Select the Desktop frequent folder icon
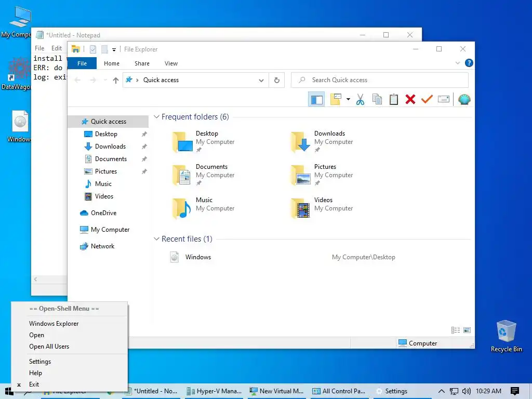The height and width of the screenshot is (399, 532). coord(182,142)
